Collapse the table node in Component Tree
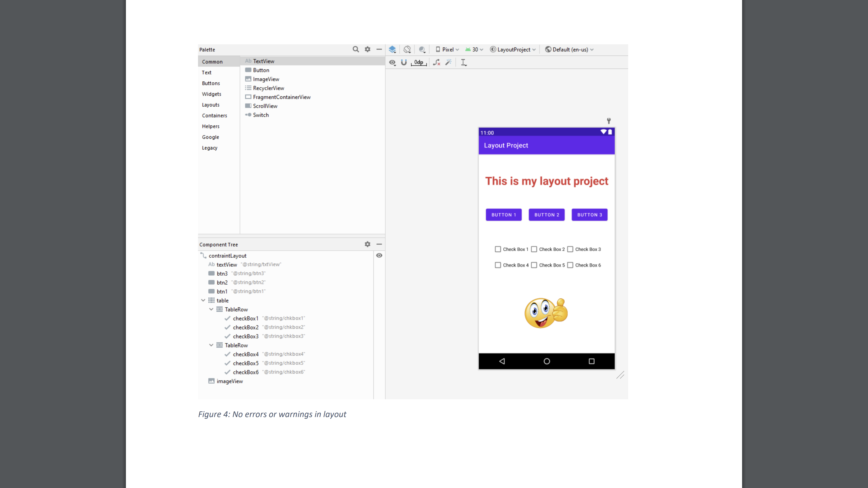Viewport: 868px width, 488px height. [x=203, y=300]
